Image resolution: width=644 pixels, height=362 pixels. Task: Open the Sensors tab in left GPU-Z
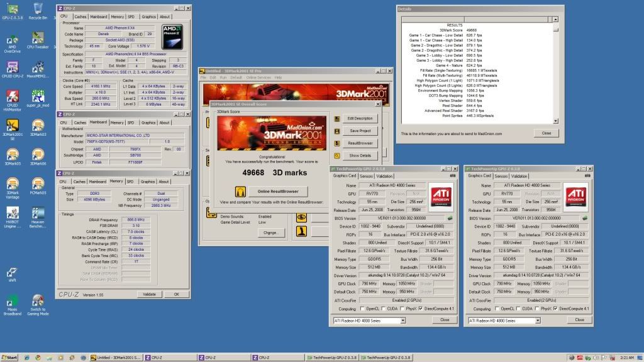click(367, 176)
